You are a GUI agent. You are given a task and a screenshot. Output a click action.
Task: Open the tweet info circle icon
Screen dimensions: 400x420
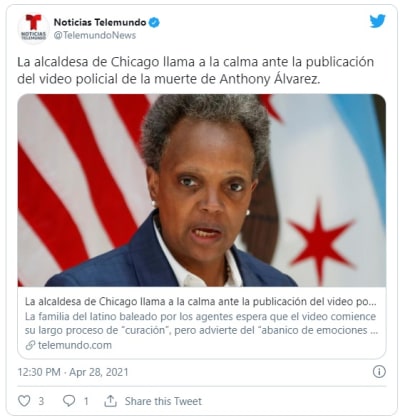click(x=379, y=372)
